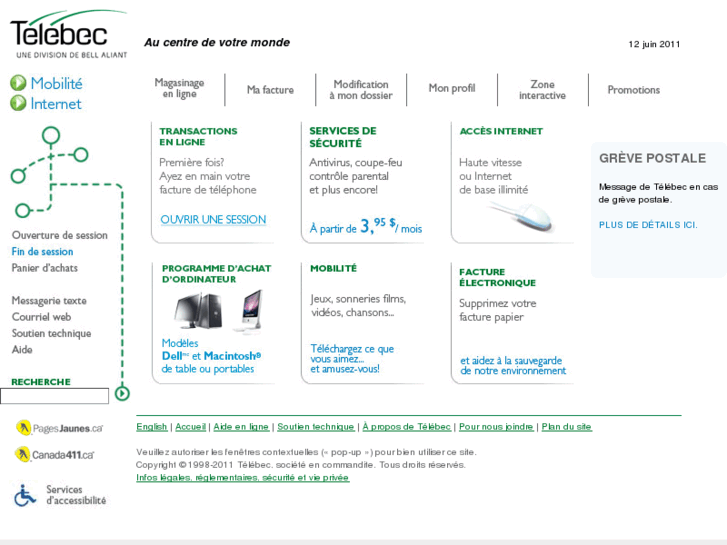Click À propos de Télébec link
727x545 pixels.
tap(407, 427)
